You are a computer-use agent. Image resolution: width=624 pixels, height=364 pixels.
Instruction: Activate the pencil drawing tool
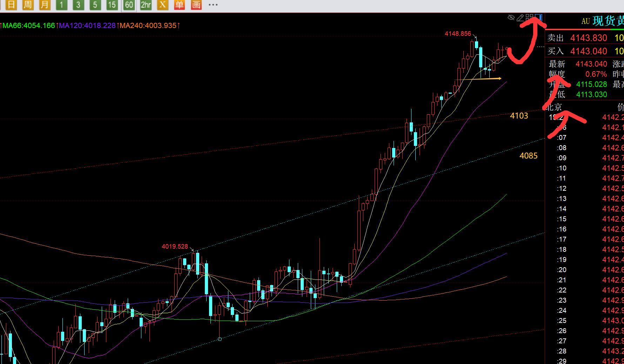pyautogui.click(x=521, y=18)
